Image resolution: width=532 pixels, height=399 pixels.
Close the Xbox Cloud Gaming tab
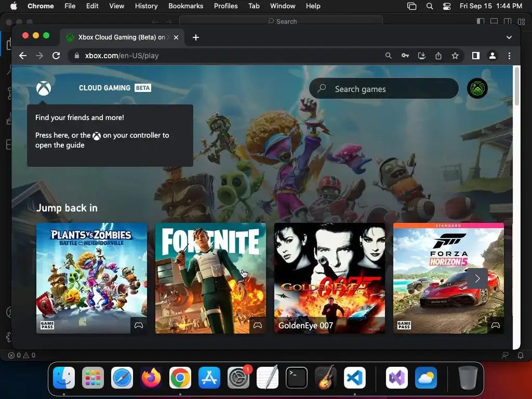point(176,37)
